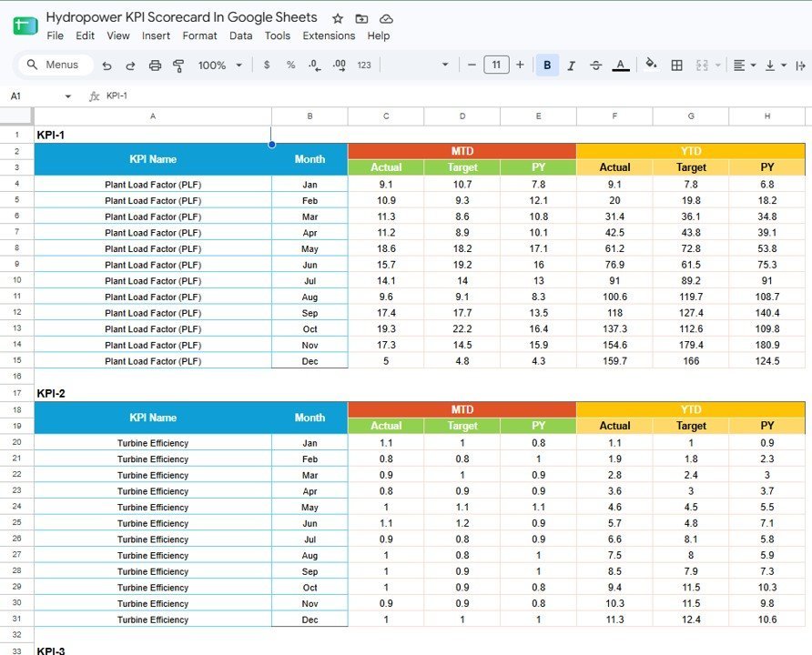The image size is (812, 655).
Task: Open the Name box dropdown arrow
Action: coord(68,96)
